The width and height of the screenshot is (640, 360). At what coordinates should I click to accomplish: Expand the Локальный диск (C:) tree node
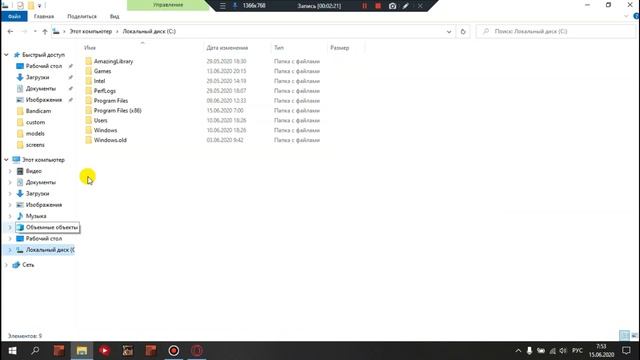pyautogui.click(x=10, y=250)
